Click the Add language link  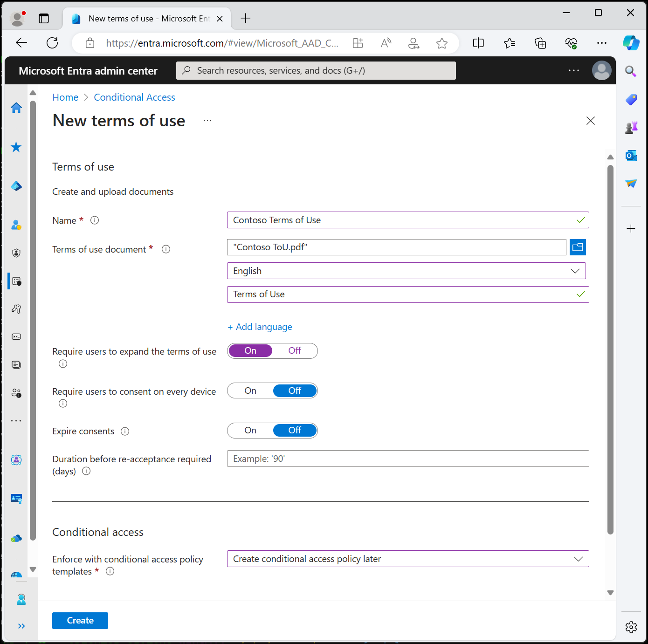260,327
